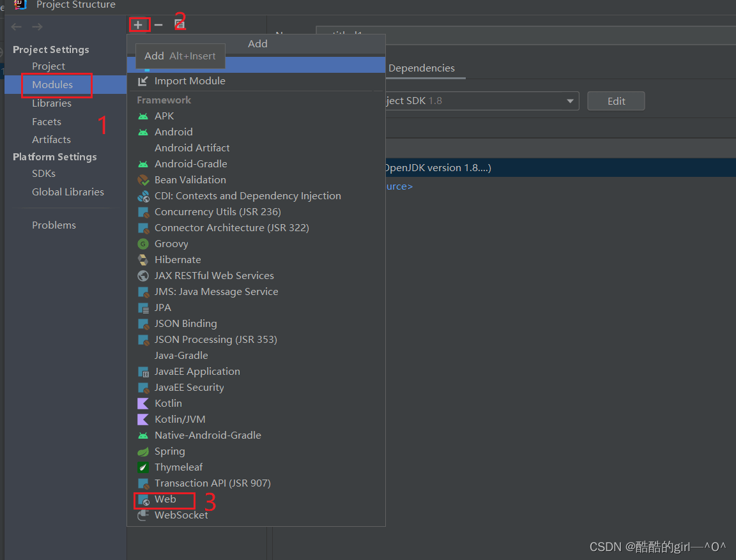Click the Android-Gradle icon

(x=142, y=164)
